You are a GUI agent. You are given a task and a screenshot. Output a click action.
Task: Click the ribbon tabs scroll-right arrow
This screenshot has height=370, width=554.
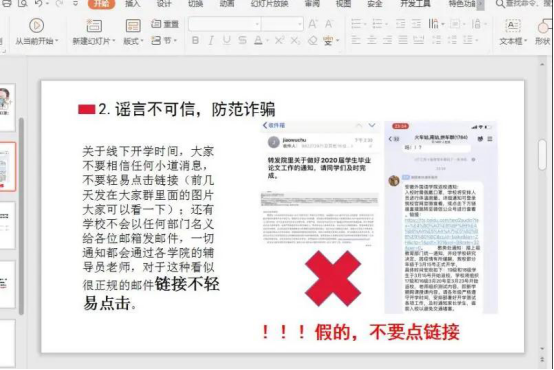(x=481, y=4)
